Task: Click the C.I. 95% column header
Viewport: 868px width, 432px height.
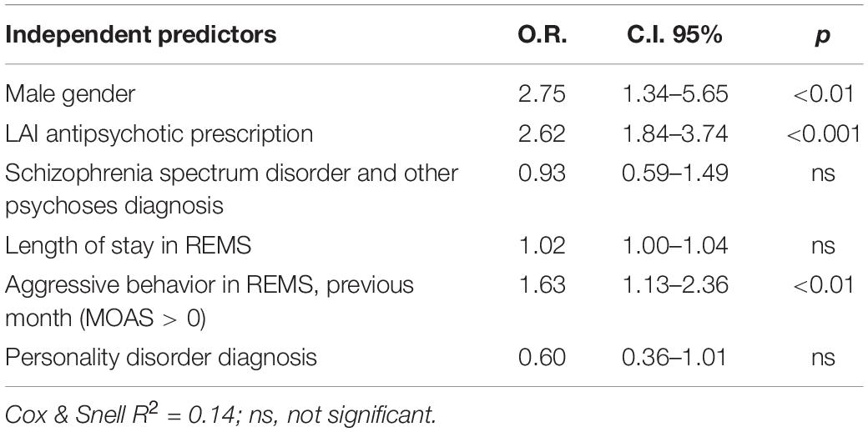Action: pos(675,35)
